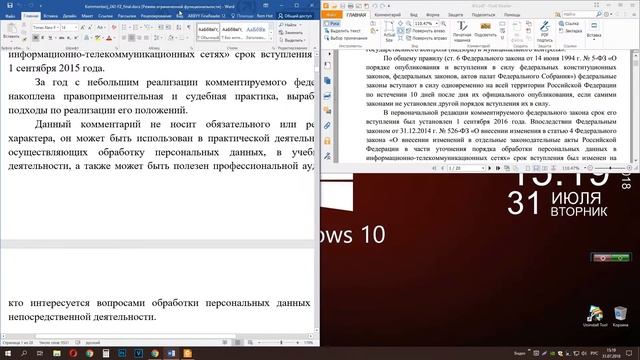
Task: Open the Дизайн tab in Word
Action: pos(70,16)
